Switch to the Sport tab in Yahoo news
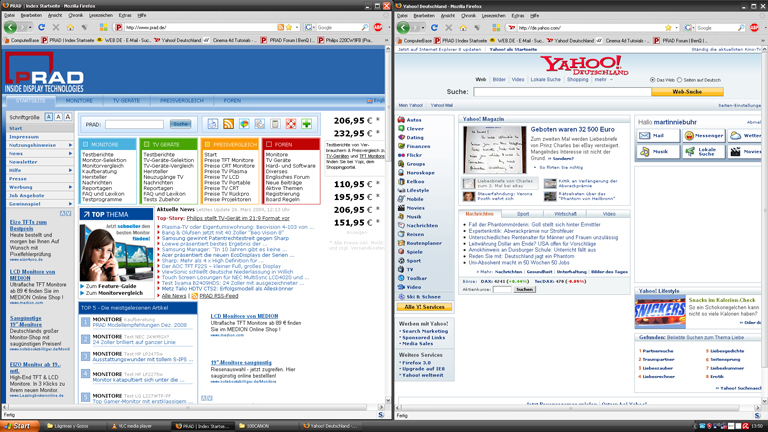The height and width of the screenshot is (432, 768). (x=523, y=214)
